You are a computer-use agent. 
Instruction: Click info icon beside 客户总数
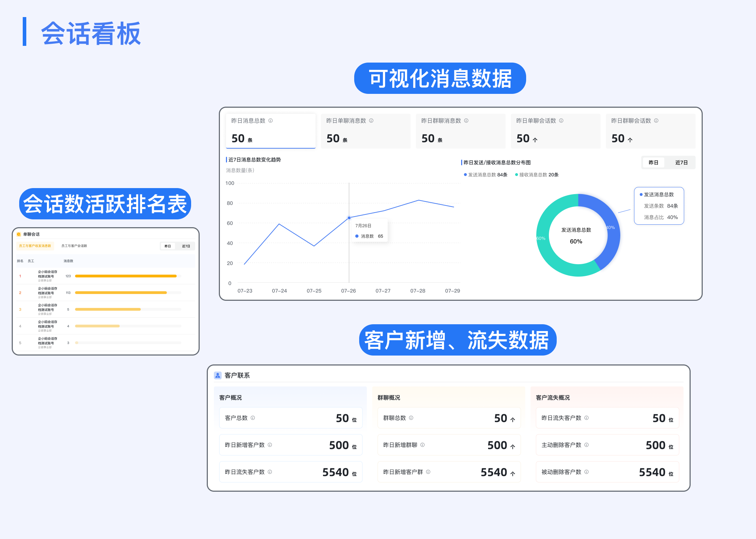click(253, 418)
